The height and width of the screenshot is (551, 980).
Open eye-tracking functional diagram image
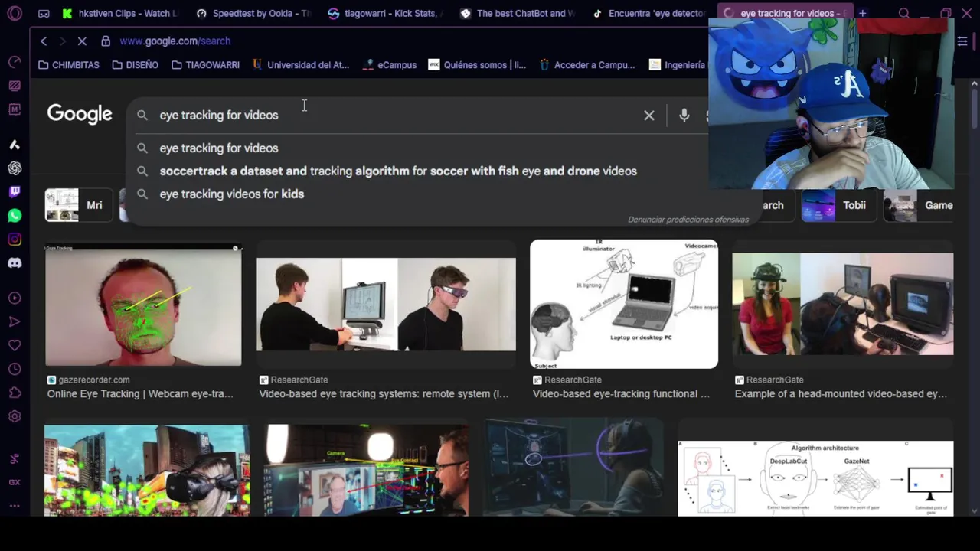tap(624, 304)
